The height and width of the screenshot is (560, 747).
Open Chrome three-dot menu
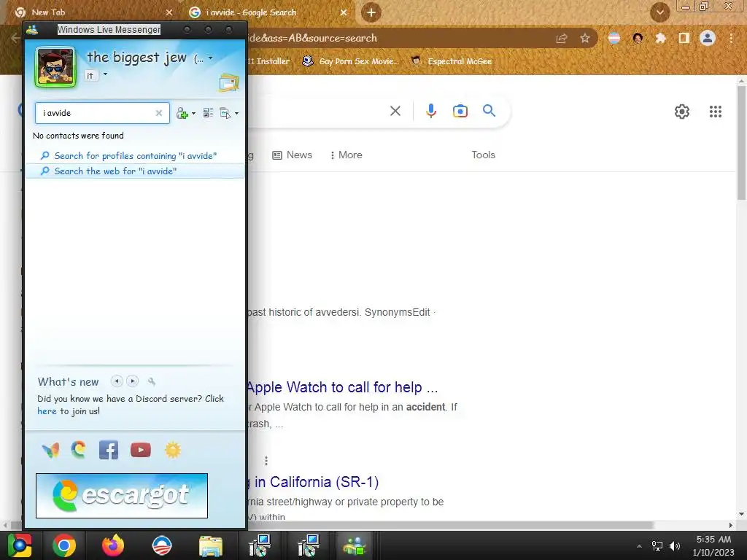[731, 38]
